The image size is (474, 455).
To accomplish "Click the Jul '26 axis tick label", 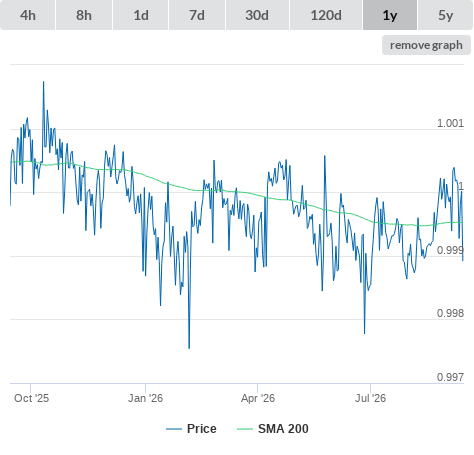I will point(370,398).
